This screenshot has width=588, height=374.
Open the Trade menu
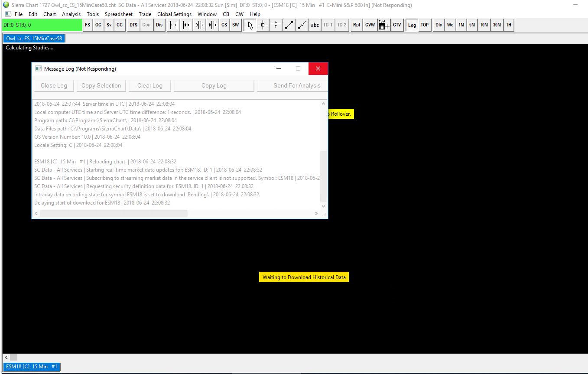click(145, 14)
